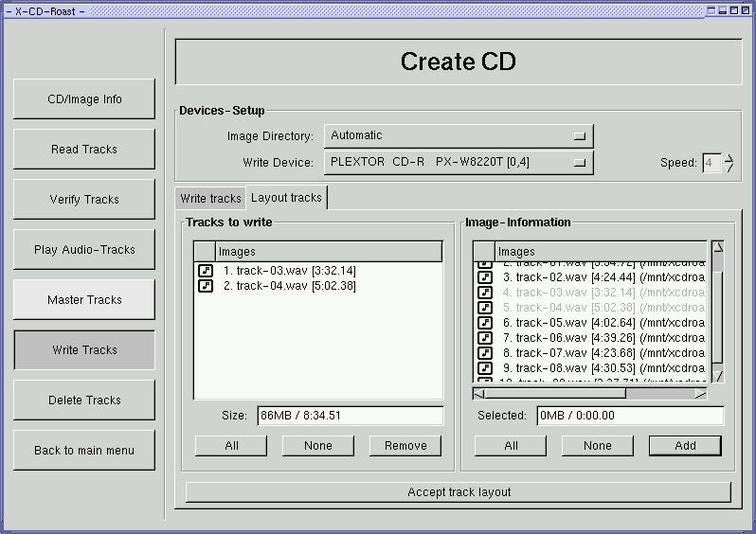
Task: Open the window menu icon in the title bar
Action: tap(9, 9)
